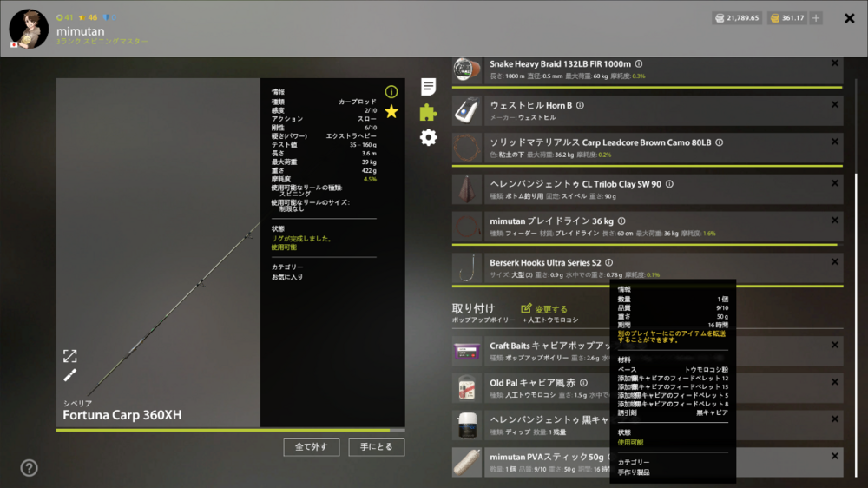Click 手にとる to take the rod in hand

[377, 447]
